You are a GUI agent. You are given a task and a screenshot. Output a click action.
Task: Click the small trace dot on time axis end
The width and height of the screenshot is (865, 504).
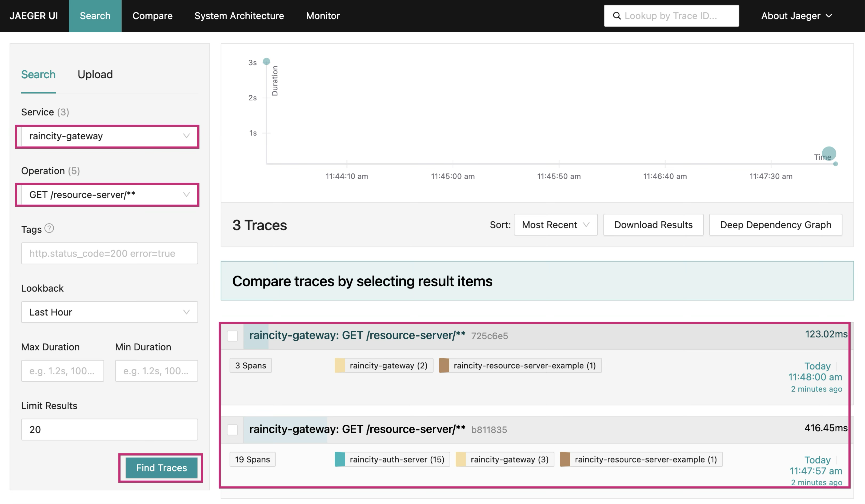tap(835, 164)
